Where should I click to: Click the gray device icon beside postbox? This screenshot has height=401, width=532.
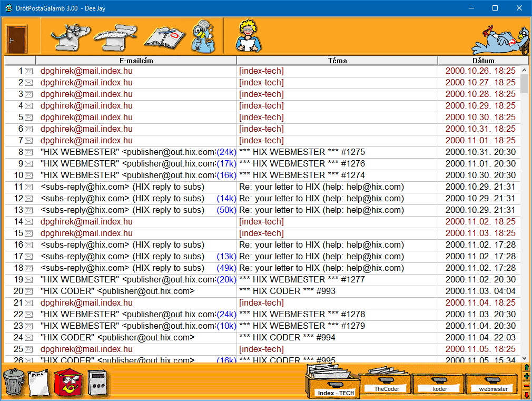[x=97, y=382]
